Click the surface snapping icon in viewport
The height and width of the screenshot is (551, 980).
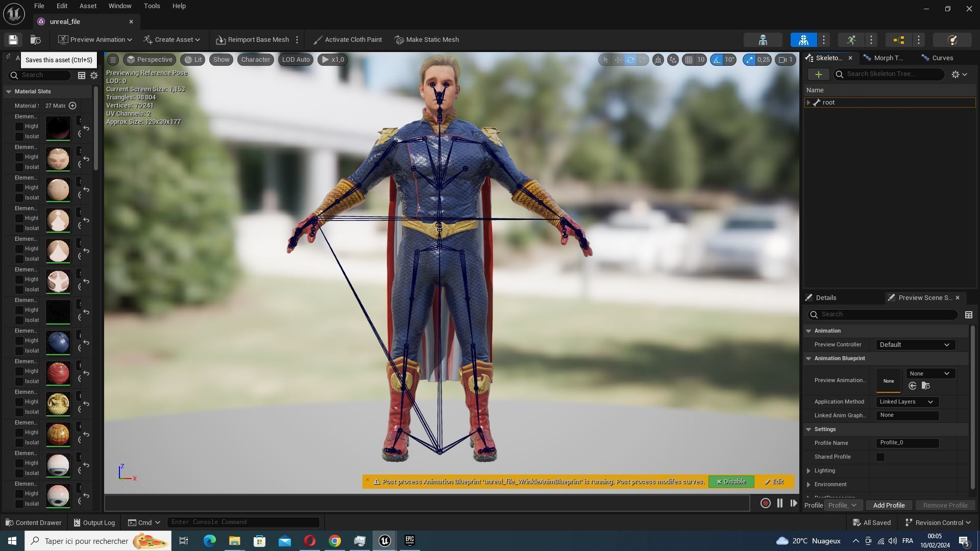tap(673, 60)
